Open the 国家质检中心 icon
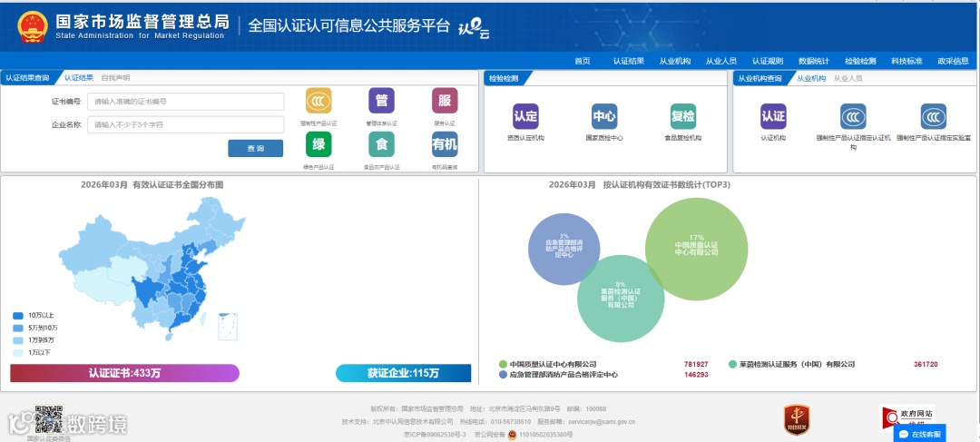This screenshot has height=442, width=980. (x=604, y=116)
